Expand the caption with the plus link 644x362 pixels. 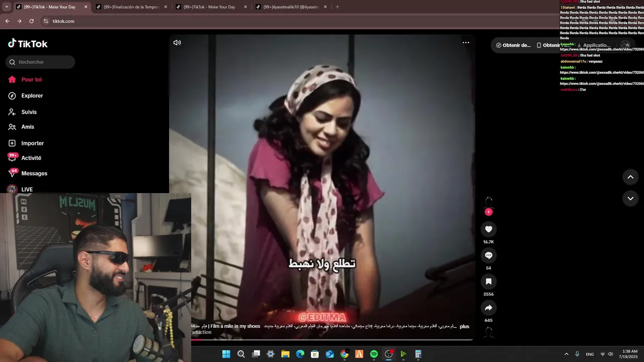(464, 326)
